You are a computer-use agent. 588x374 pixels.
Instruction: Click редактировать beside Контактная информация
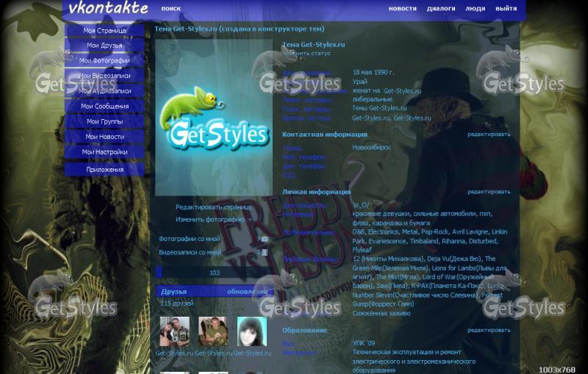click(x=489, y=134)
